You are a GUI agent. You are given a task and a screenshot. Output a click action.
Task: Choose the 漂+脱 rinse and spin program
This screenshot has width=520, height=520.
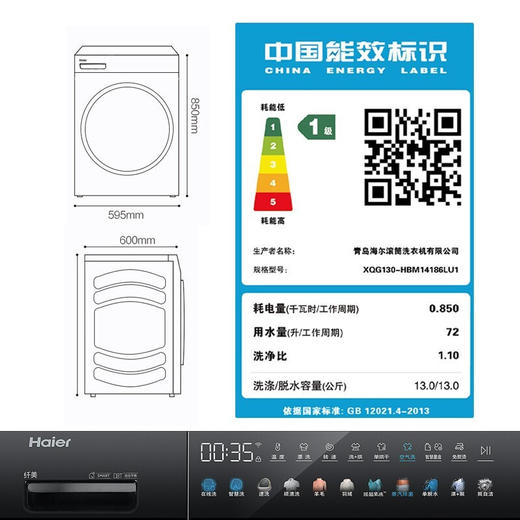click(x=458, y=487)
